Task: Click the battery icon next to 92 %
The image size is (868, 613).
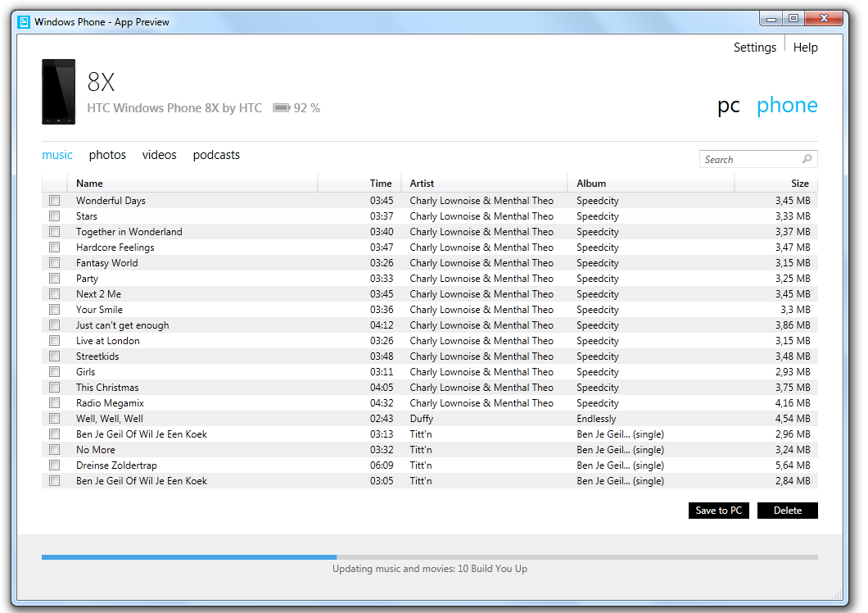Action: point(281,107)
